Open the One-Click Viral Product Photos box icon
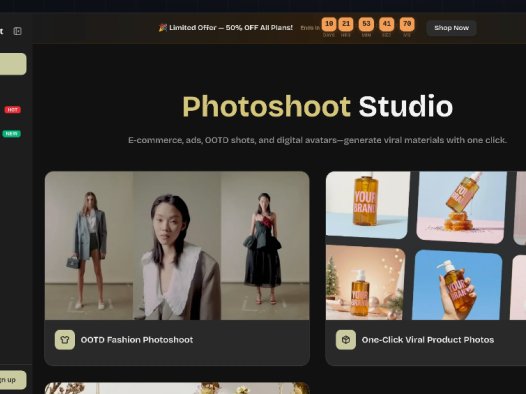Viewport: 526px width, 394px height. click(346, 340)
